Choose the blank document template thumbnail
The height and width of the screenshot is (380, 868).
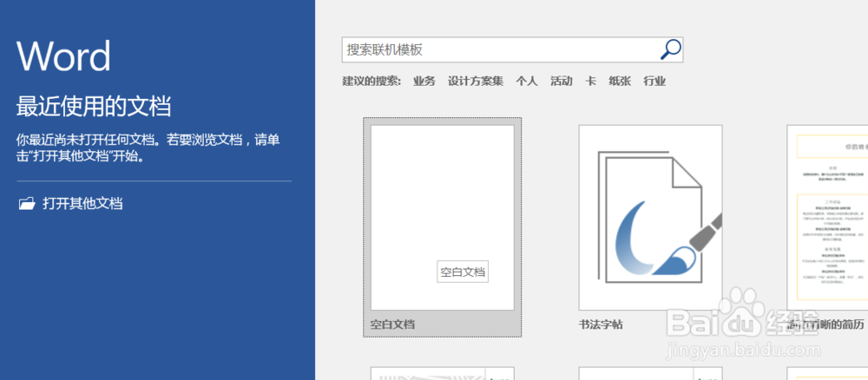click(x=443, y=218)
